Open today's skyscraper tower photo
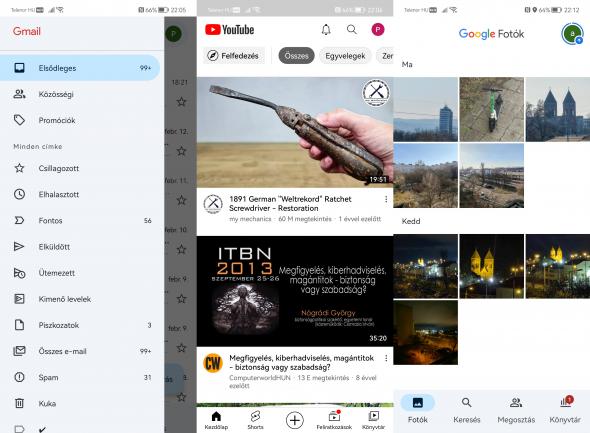Image resolution: width=590 pixels, height=433 pixels. coord(426,109)
